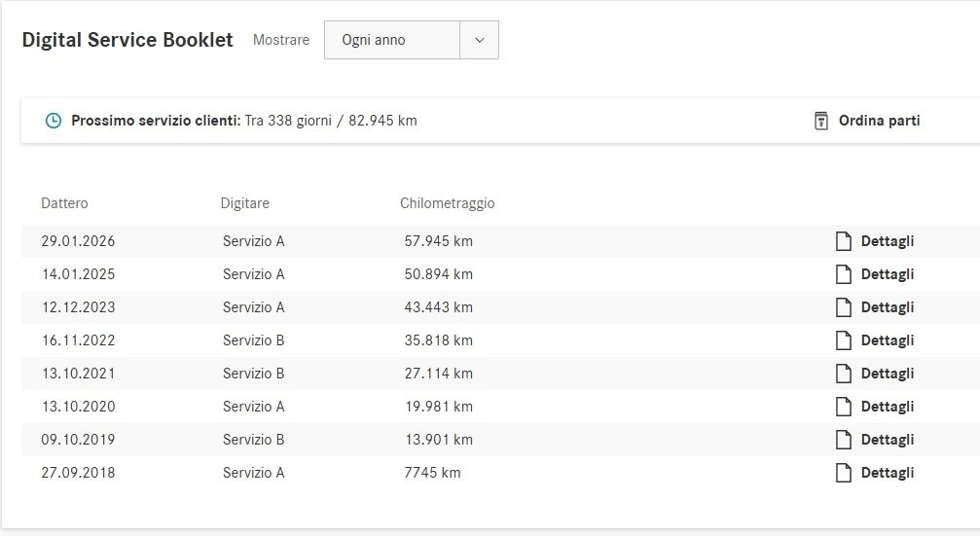Screen dimensions: 980x536
Task: Open Dettagli for the 7745 km service
Action: pyautogui.click(x=887, y=473)
